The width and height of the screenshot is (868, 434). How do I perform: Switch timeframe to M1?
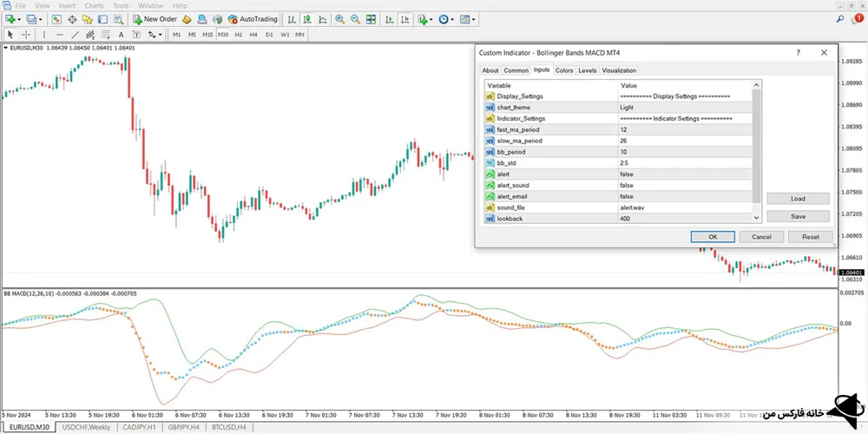tap(176, 35)
